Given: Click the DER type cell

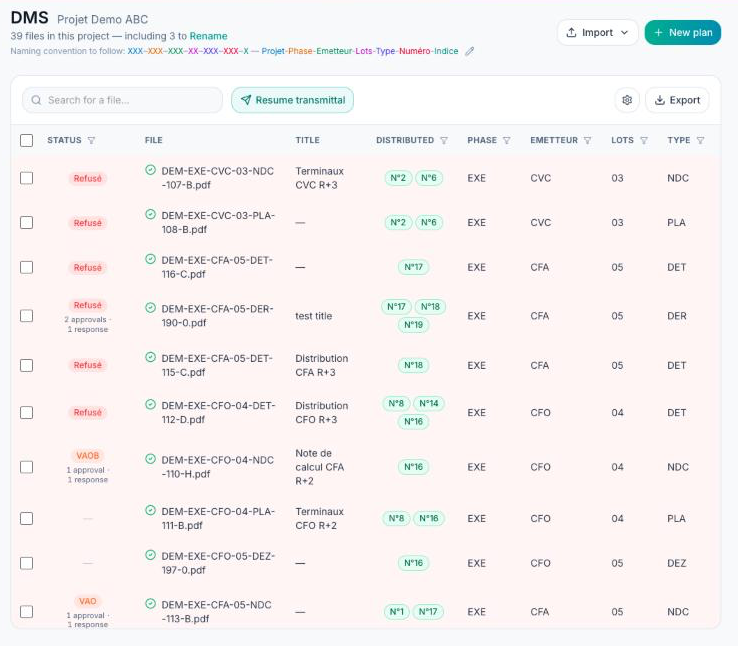Looking at the screenshot, I should point(676,316).
